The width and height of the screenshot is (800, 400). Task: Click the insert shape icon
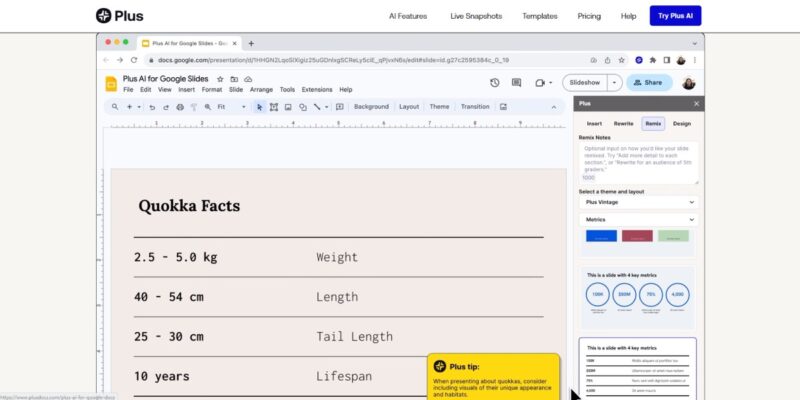[303, 107]
